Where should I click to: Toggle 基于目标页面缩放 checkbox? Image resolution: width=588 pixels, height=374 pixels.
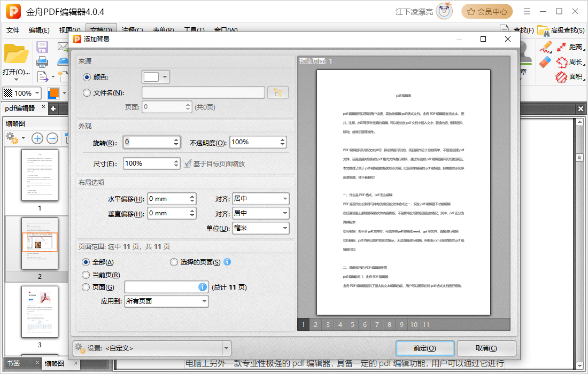[187, 164]
